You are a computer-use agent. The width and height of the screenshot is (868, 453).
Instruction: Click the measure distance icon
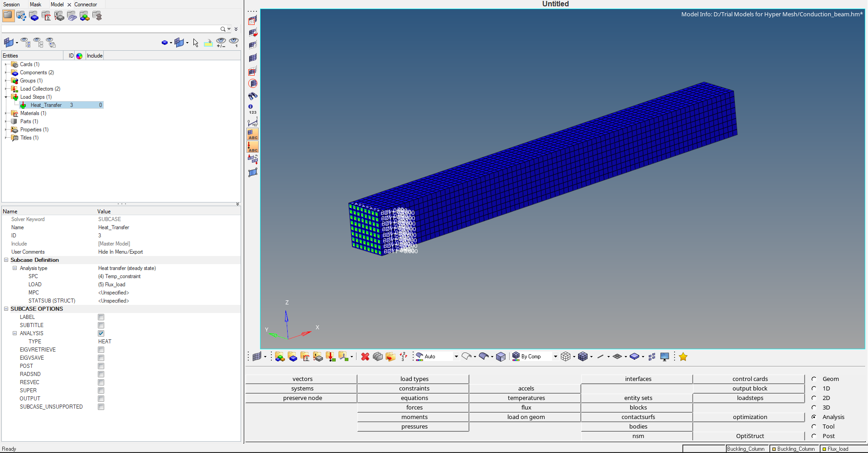tap(253, 122)
